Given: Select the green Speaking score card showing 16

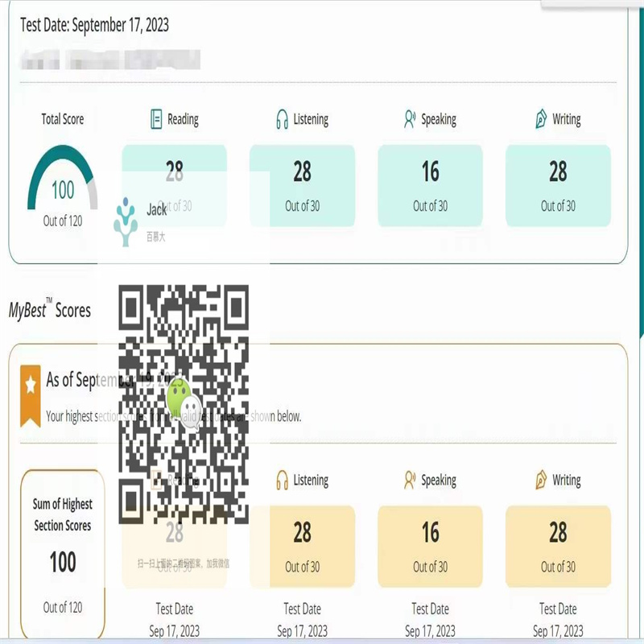Looking at the screenshot, I should pyautogui.click(x=430, y=185).
